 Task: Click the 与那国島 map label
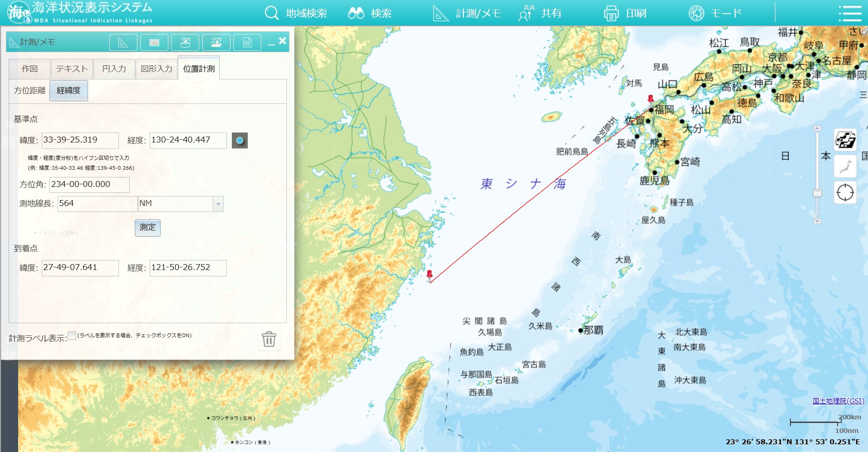pyautogui.click(x=476, y=374)
